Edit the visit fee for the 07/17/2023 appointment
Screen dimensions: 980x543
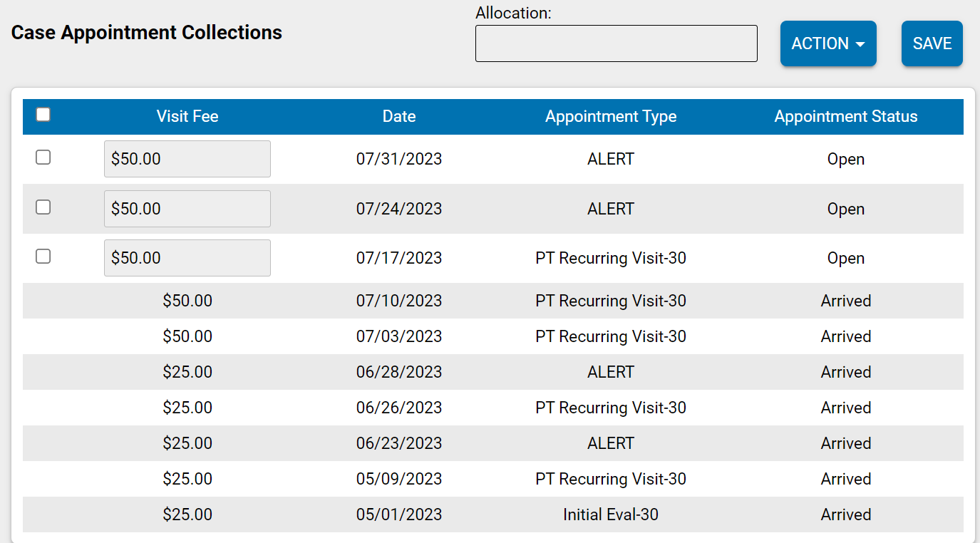tap(187, 258)
